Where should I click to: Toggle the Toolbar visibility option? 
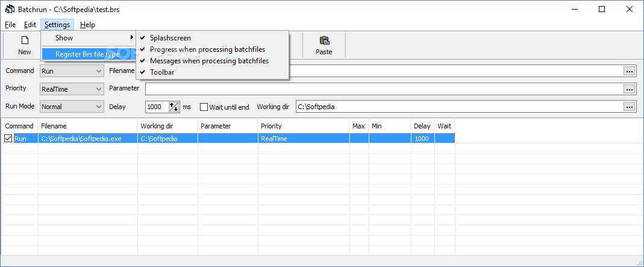[x=212, y=72]
